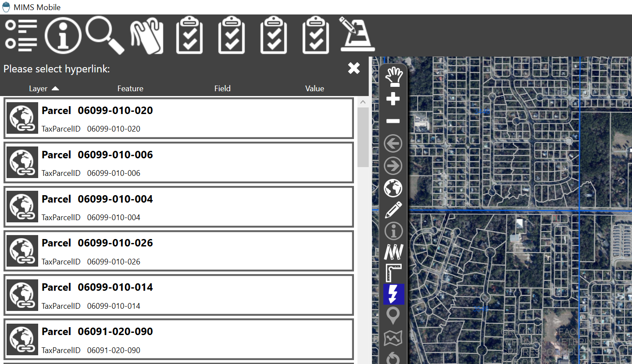Click the large information circle icon
Viewport: 632px width, 364px height.
point(63,35)
